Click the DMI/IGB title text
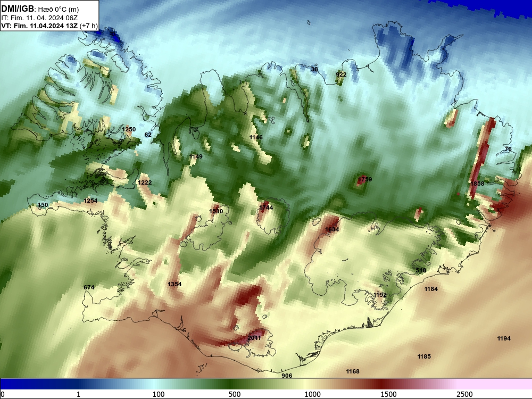532x399 pixels. [x=18, y=9]
